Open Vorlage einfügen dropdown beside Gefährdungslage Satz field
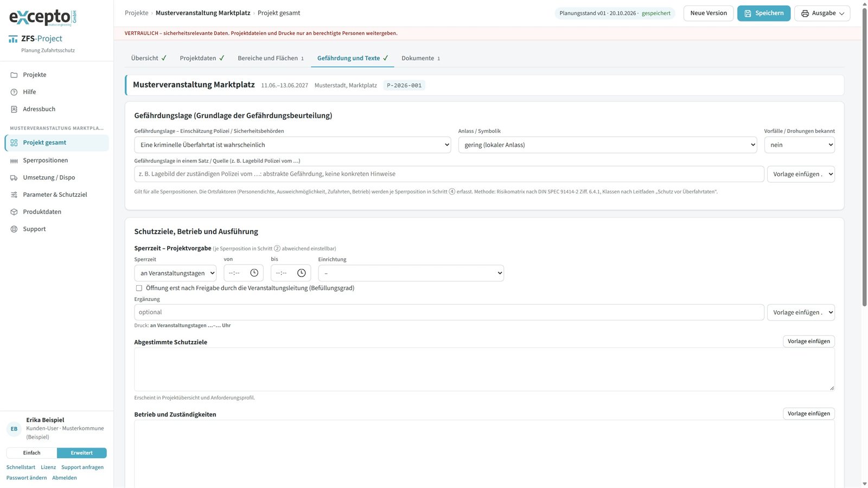The width and height of the screenshot is (868, 488). click(801, 174)
